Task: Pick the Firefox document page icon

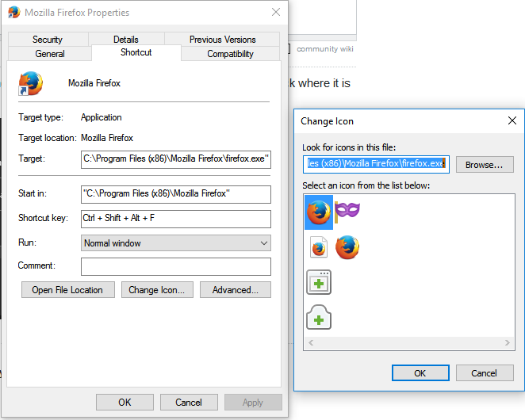Action: click(x=319, y=247)
